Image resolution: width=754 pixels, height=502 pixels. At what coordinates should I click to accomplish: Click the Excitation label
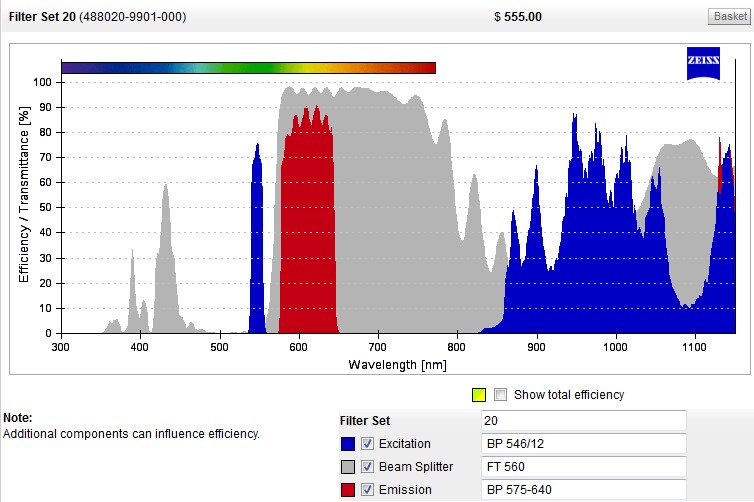(x=404, y=443)
